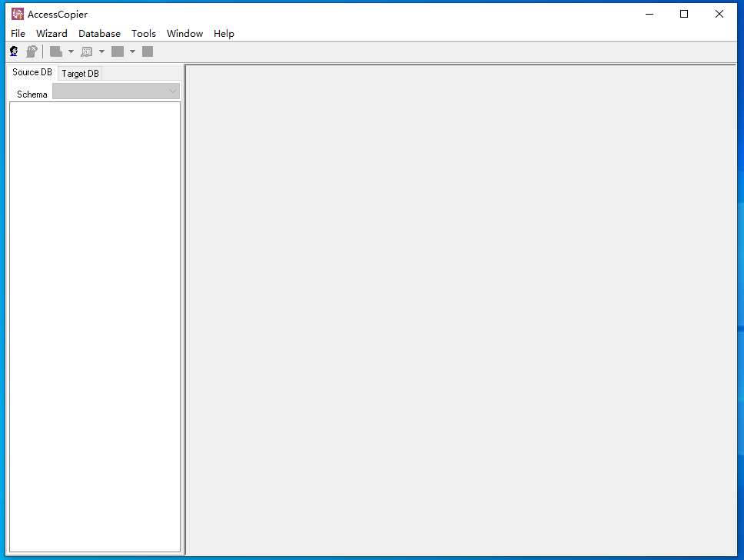744x560 pixels.
Task: Maximize the AccessCopier window
Action: pyautogui.click(x=684, y=15)
